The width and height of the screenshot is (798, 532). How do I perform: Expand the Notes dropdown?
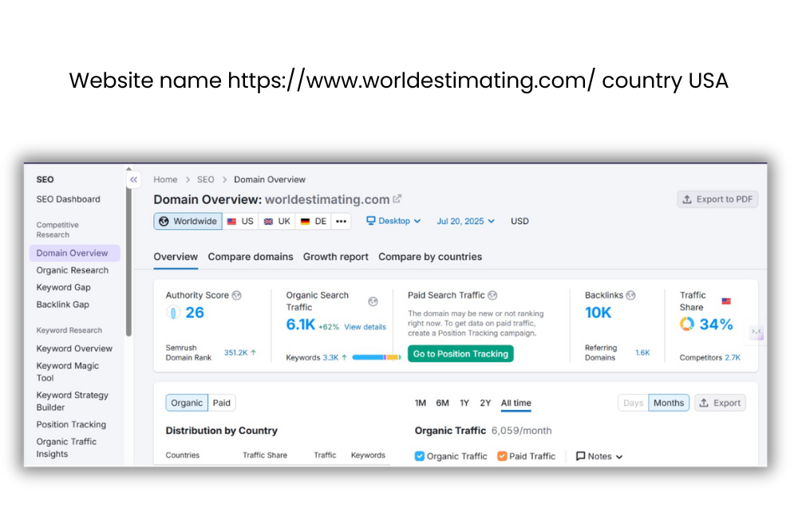click(599, 456)
